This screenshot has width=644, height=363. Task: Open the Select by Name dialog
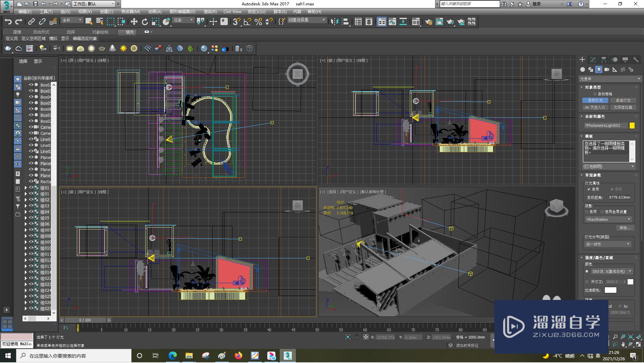click(x=100, y=22)
